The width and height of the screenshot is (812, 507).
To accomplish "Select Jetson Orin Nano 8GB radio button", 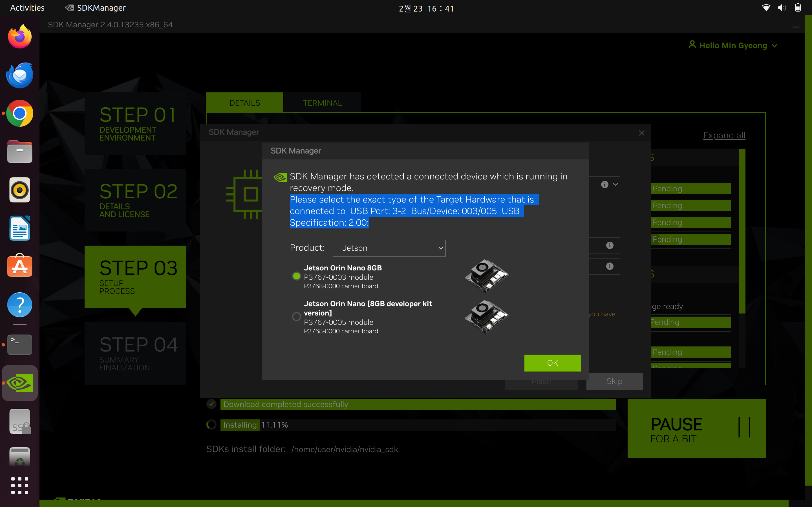I will 296,276.
